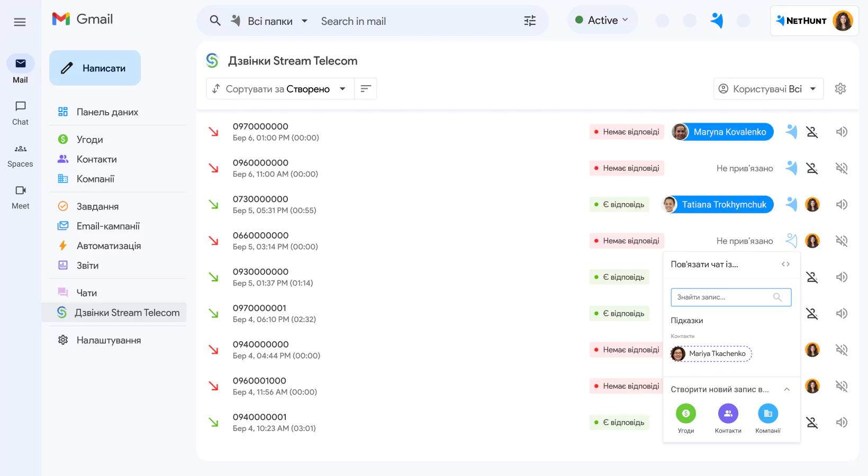Click the muted recording icon for 0960000000
This screenshot has width=868, height=476.
842,168
